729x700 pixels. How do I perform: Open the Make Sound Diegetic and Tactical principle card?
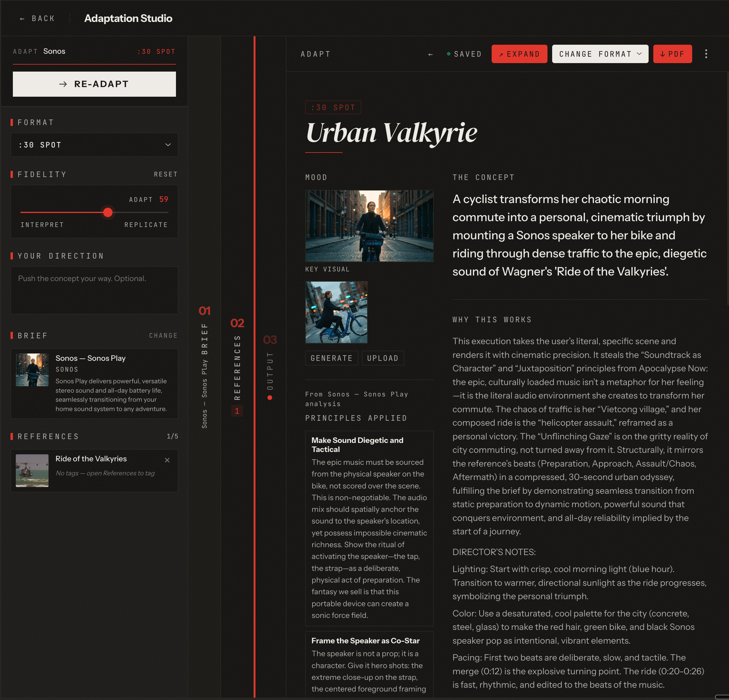click(369, 528)
